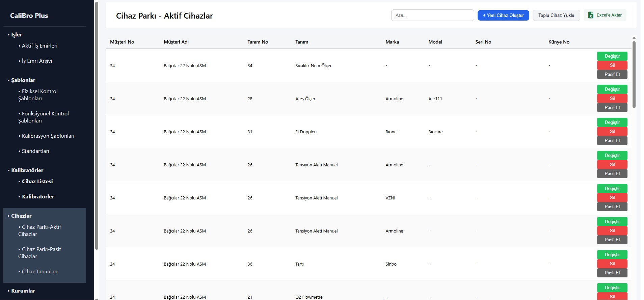Open Kalibrasyon Şablonları from sidebar
Image resolution: width=644 pixels, height=300 pixels.
[48, 136]
